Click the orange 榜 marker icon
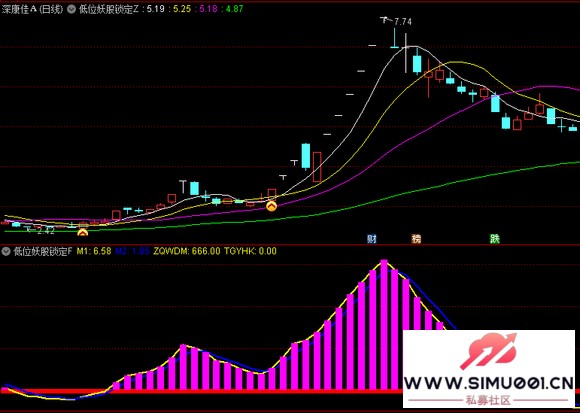 click(416, 239)
